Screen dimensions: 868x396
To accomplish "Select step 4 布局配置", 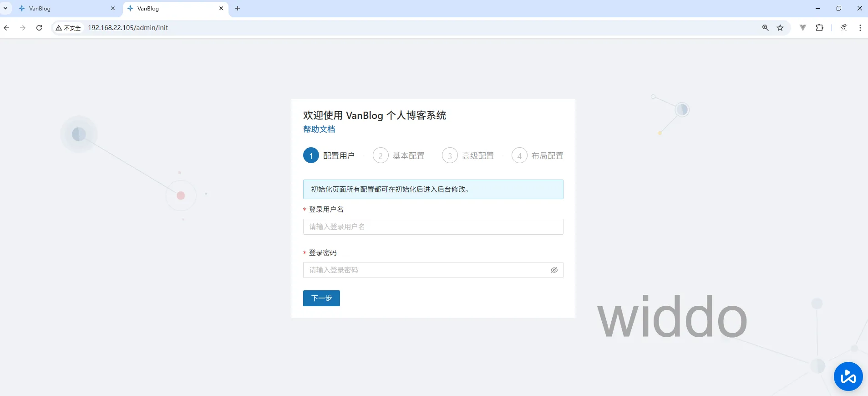I will [538, 156].
